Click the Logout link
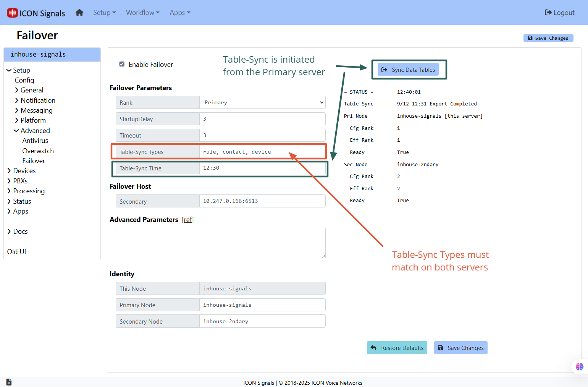 coord(559,13)
